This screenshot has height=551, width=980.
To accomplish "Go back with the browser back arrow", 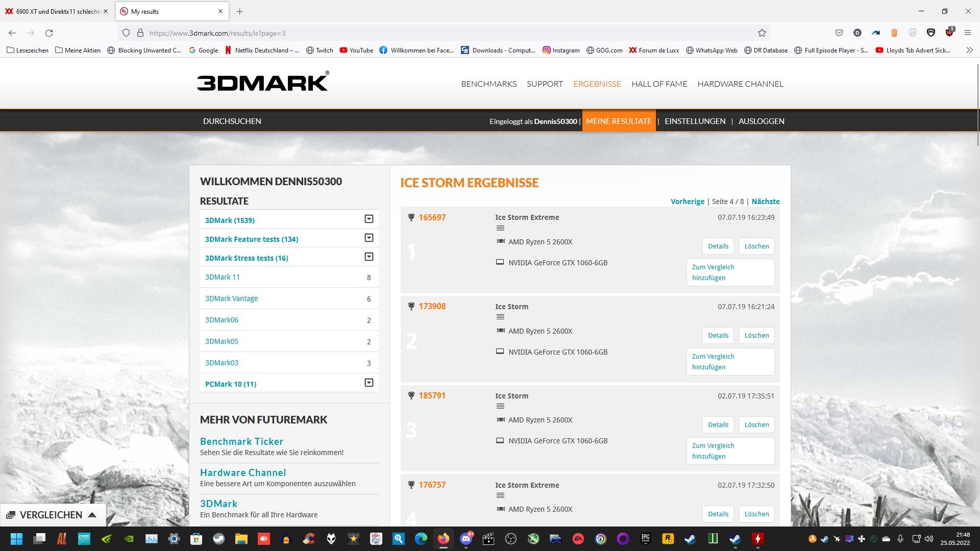I will [x=12, y=33].
